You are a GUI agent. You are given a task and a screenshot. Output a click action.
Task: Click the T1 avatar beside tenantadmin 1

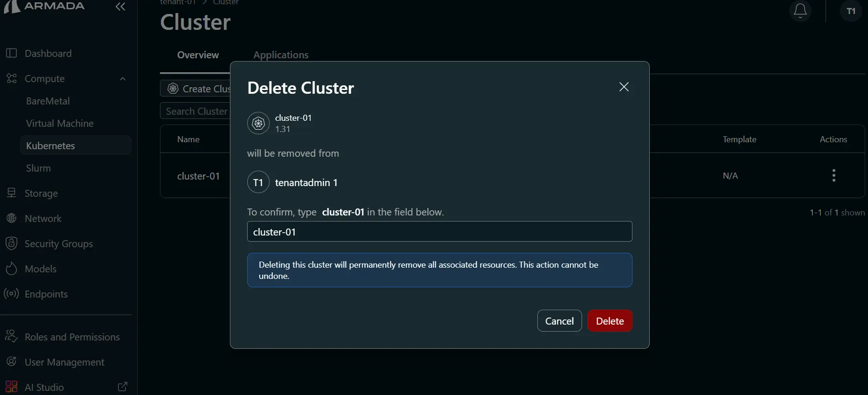point(258,182)
